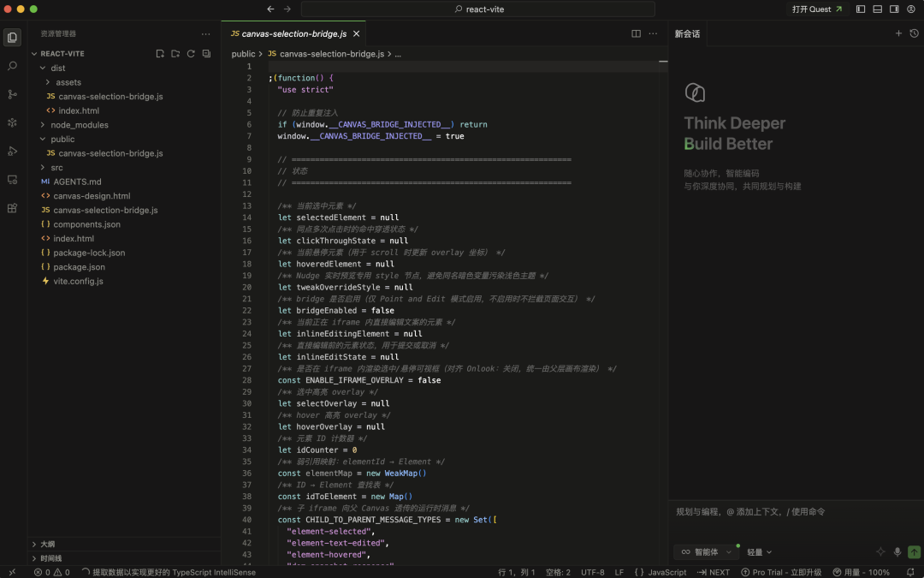Click the 用量 - 100% usage indicator
Image resolution: width=924 pixels, height=578 pixels.
(x=861, y=572)
